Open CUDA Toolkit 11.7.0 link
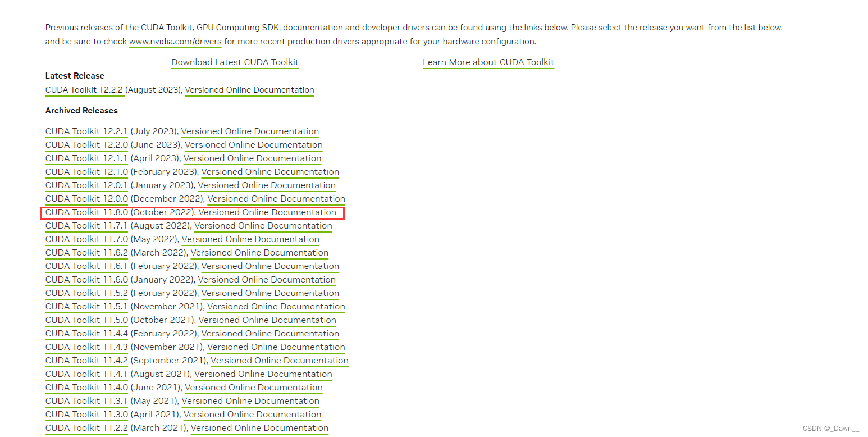 (86, 239)
